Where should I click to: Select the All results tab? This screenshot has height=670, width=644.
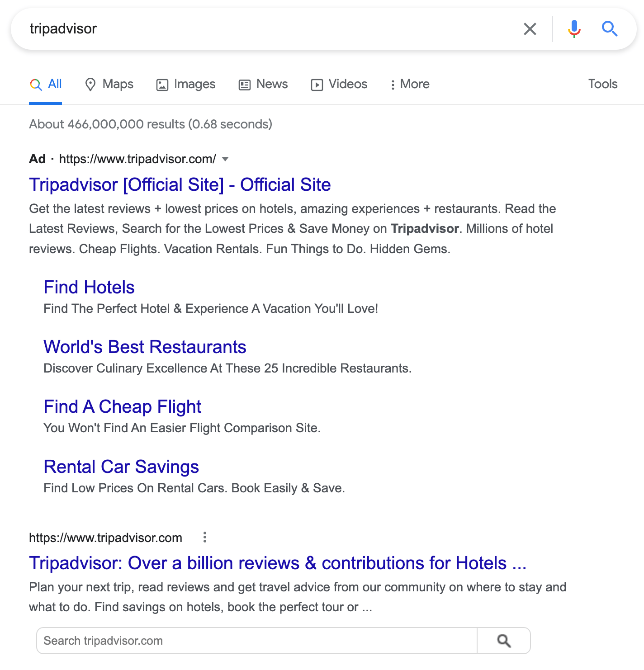click(x=46, y=84)
